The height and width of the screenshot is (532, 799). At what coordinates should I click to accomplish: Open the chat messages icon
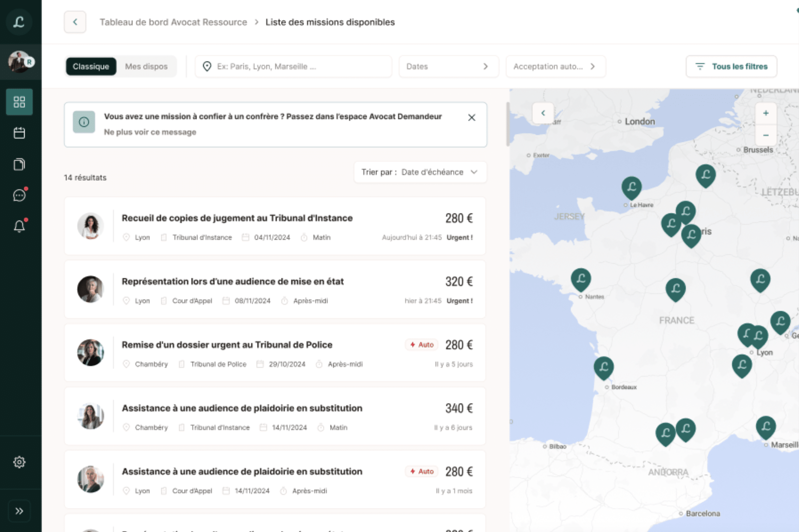[x=19, y=195]
